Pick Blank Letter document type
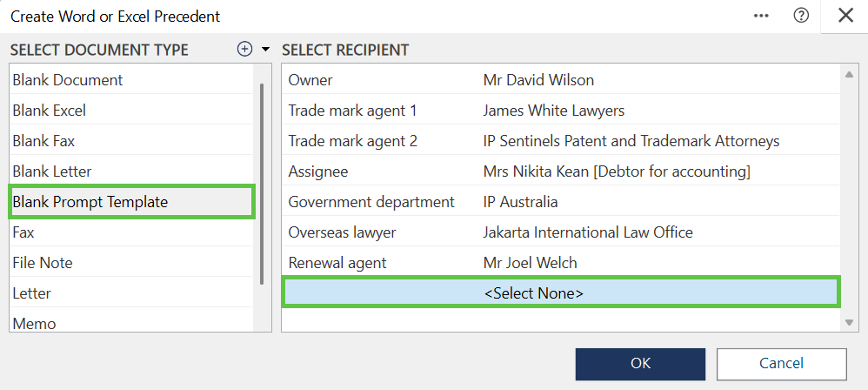The width and height of the screenshot is (868, 390). [x=52, y=171]
